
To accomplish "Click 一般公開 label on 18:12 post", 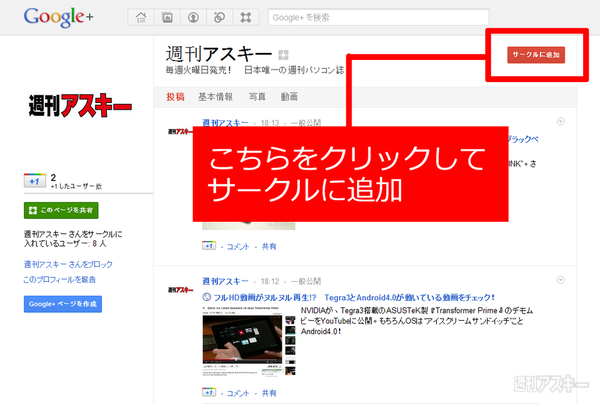I will [x=306, y=281].
